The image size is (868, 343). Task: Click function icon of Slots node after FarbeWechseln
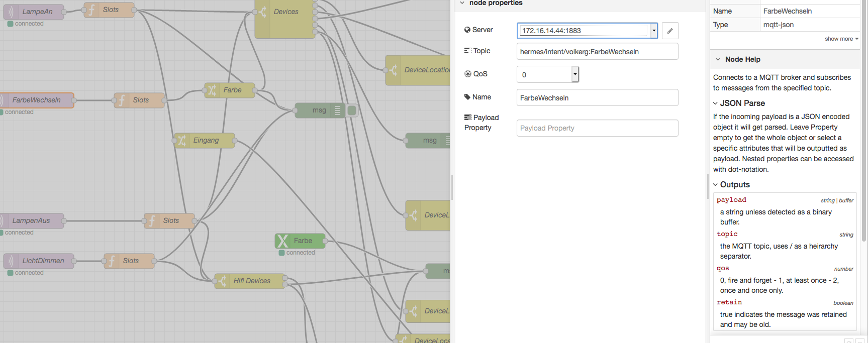click(x=122, y=100)
